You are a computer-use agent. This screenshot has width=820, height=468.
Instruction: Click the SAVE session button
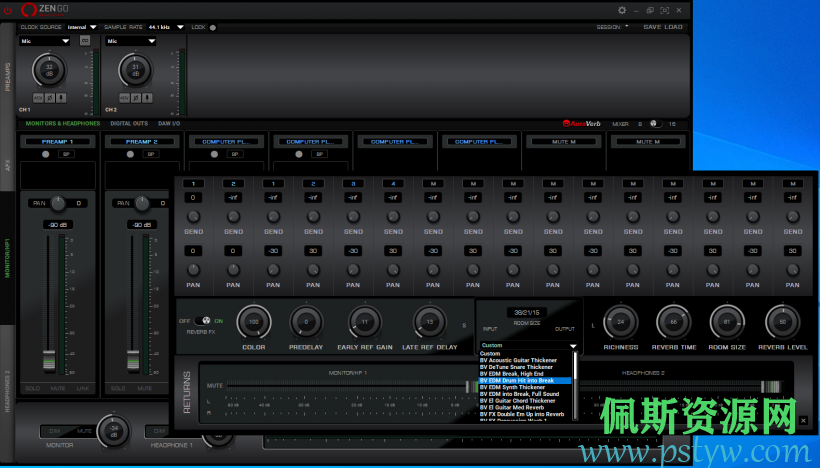pyautogui.click(x=652, y=27)
